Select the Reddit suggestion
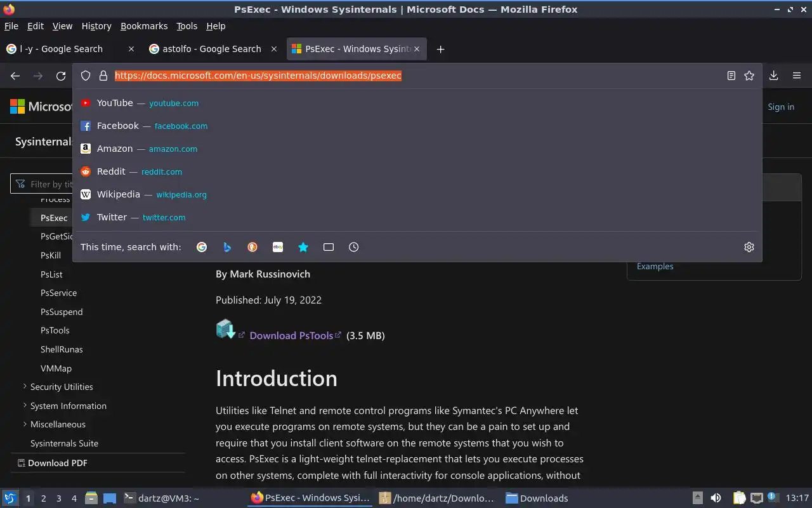 pyautogui.click(x=417, y=171)
